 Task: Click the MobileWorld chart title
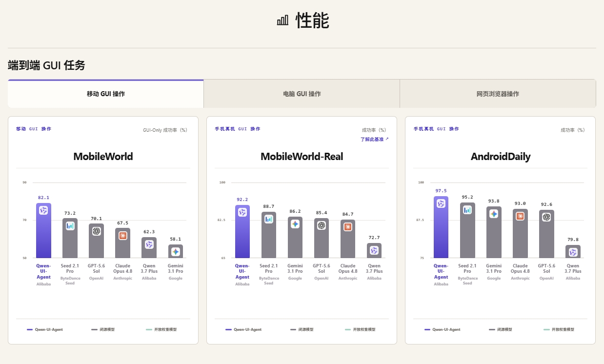[x=103, y=157]
